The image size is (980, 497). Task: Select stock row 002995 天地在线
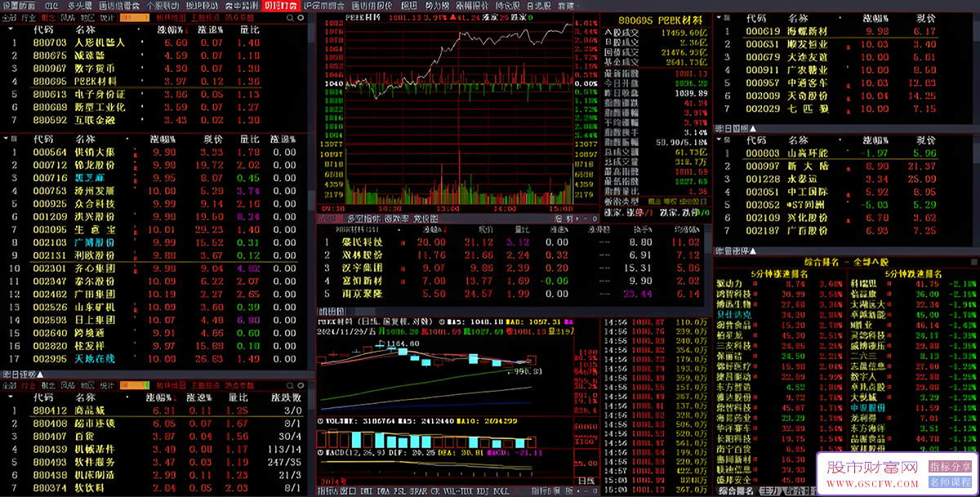point(154,358)
